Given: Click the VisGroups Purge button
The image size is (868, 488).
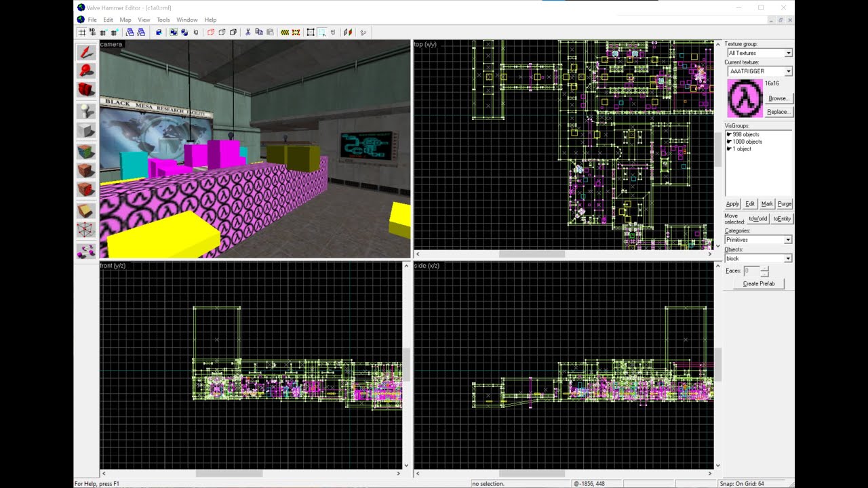Looking at the screenshot, I should coord(785,204).
